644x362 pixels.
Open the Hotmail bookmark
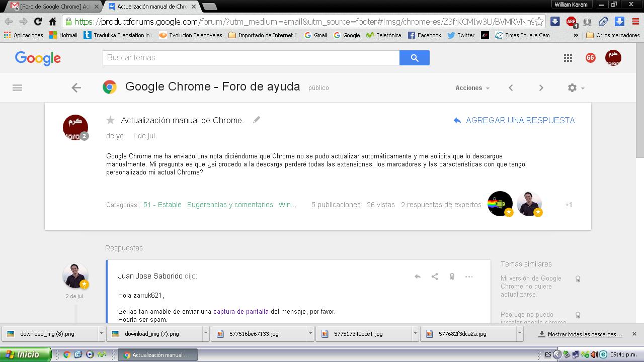click(x=63, y=35)
